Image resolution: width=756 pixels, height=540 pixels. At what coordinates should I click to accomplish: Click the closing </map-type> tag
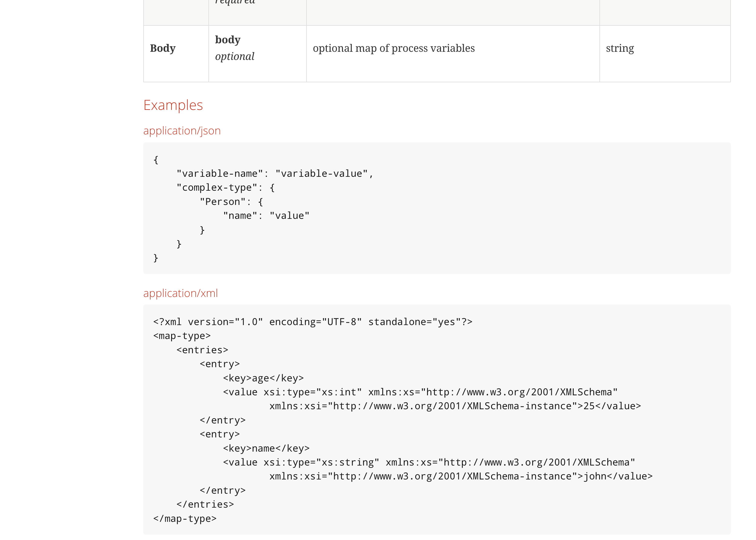185,519
